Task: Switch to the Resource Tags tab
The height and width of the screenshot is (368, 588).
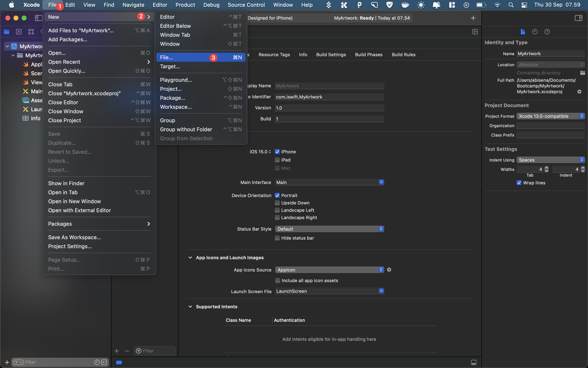Action: (x=274, y=55)
